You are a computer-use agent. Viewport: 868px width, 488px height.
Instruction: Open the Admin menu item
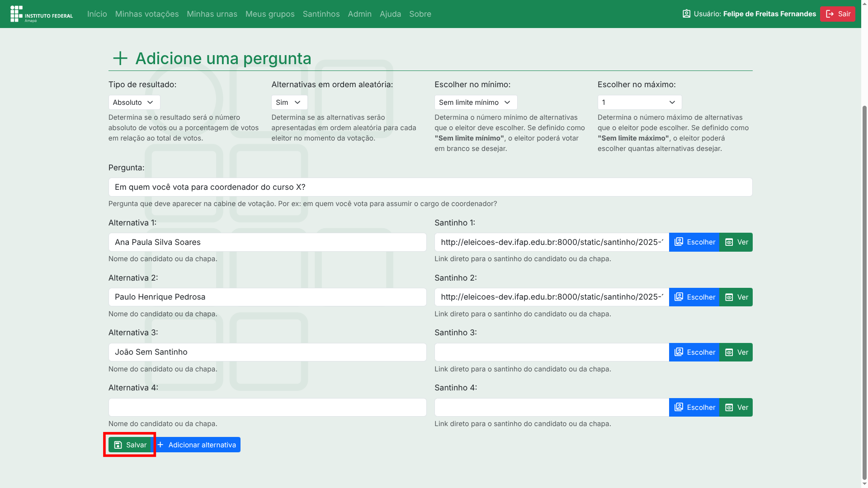(x=359, y=14)
